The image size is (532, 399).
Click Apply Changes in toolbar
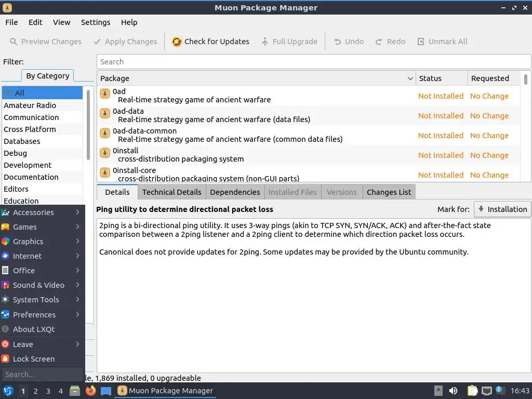point(125,42)
